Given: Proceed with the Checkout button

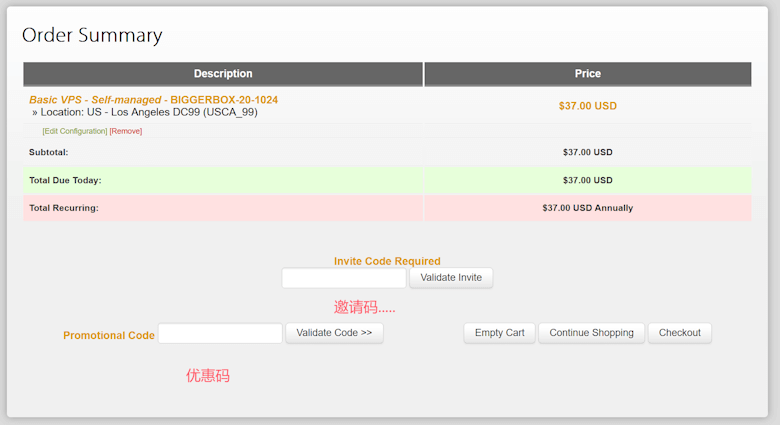Looking at the screenshot, I should (679, 333).
